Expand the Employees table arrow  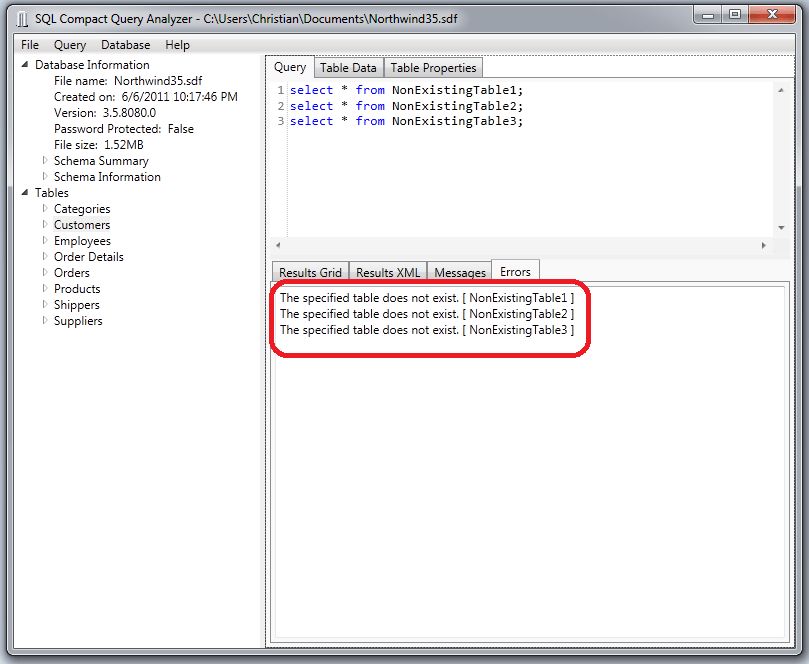pos(45,240)
